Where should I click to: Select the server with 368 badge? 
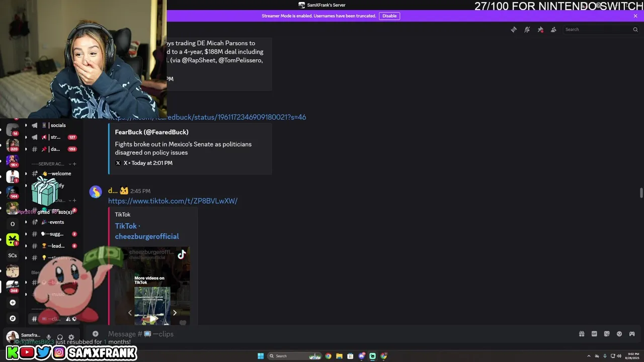tap(13, 287)
